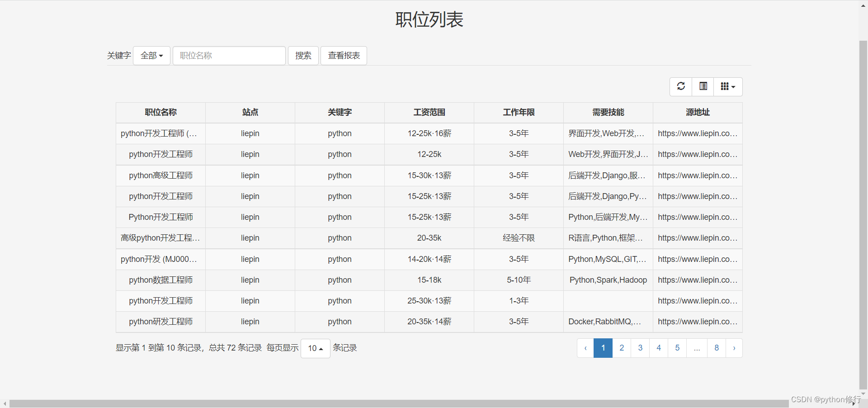This screenshot has height=408, width=868.
Task: Click the 工资范围 column header
Action: coord(429,113)
